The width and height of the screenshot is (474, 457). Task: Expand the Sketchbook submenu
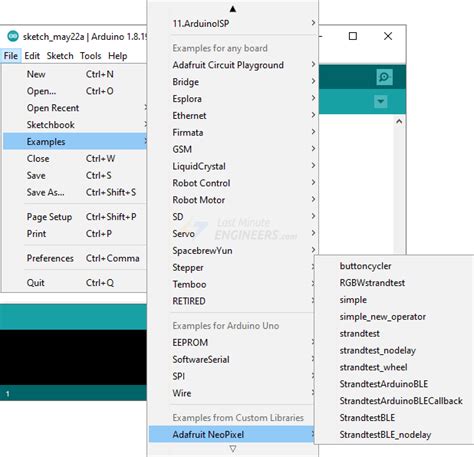tap(75, 125)
